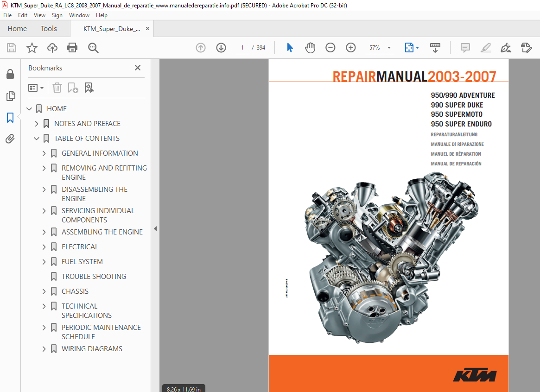Image resolution: width=540 pixels, height=392 pixels.
Task: Go to next page arrow
Action: (221, 48)
